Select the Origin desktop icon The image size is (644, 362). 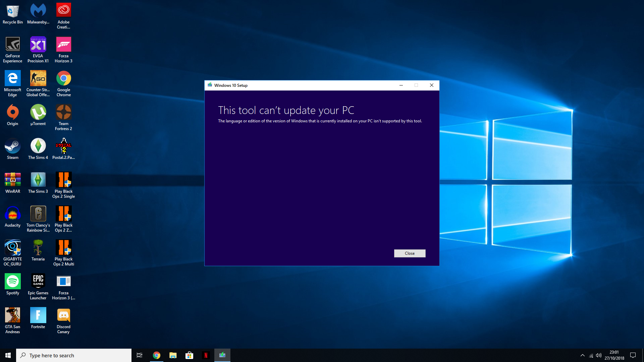pyautogui.click(x=13, y=115)
